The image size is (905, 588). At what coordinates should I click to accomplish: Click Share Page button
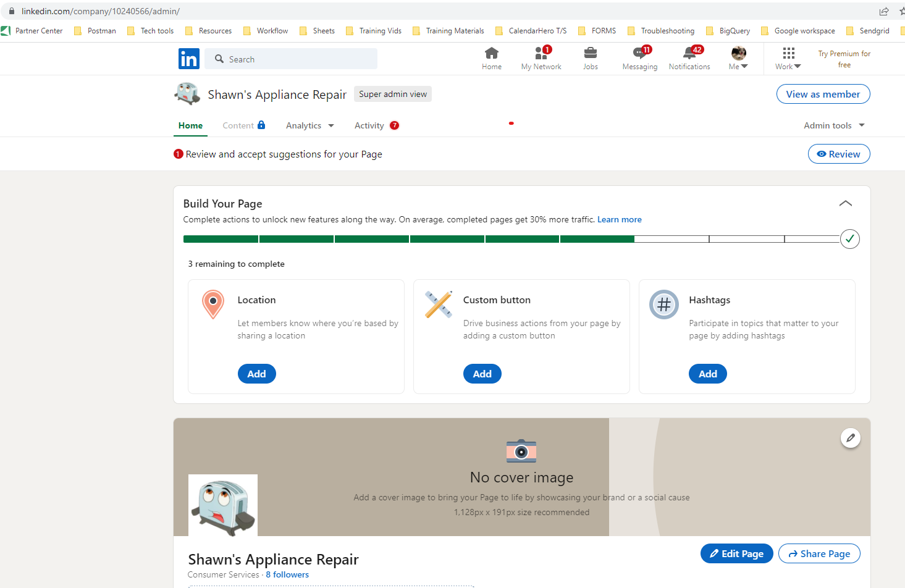click(x=819, y=553)
